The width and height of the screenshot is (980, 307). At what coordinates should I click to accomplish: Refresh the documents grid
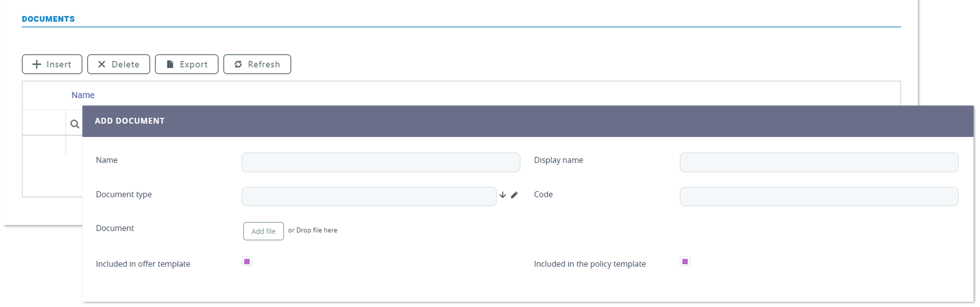[257, 64]
